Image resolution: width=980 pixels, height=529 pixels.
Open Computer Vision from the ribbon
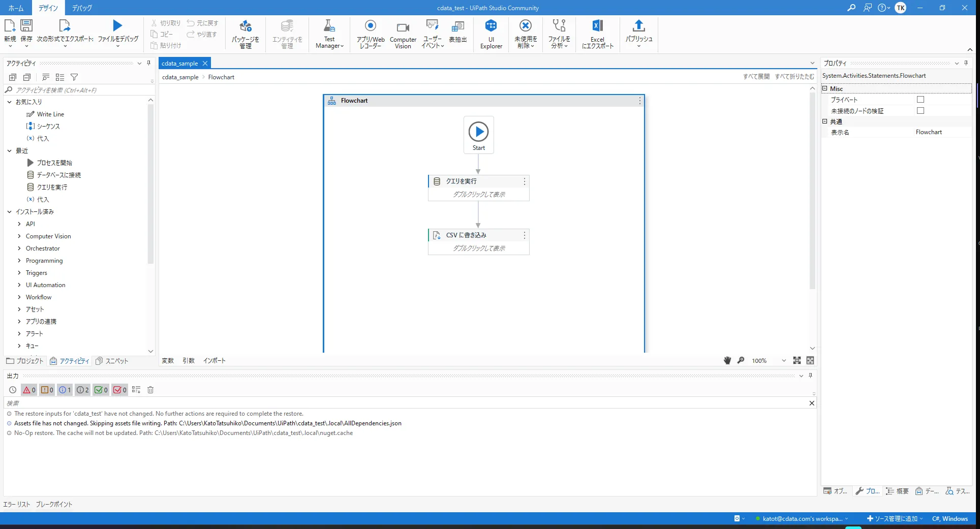(403, 34)
